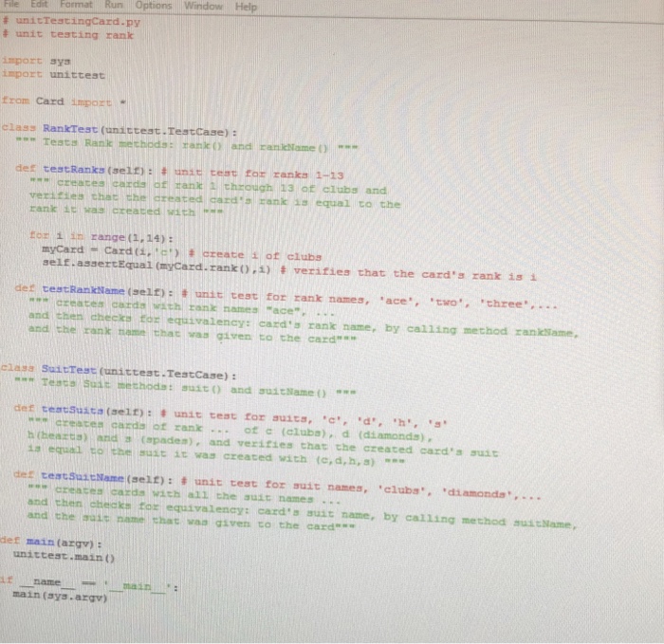Click docstring line 'creates cards with all the suit names'
664x644 pixels.
click(x=184, y=495)
